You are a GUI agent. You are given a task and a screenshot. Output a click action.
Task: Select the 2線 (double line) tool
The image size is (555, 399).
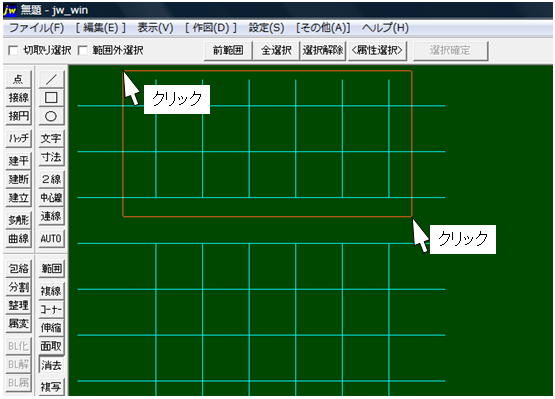pyautogui.click(x=51, y=179)
